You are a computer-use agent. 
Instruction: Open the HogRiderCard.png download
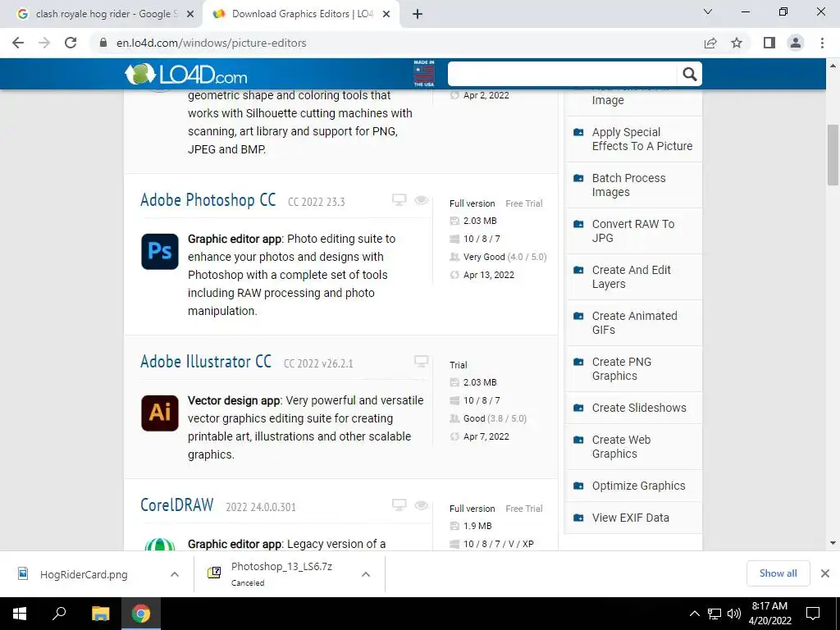pos(84,575)
